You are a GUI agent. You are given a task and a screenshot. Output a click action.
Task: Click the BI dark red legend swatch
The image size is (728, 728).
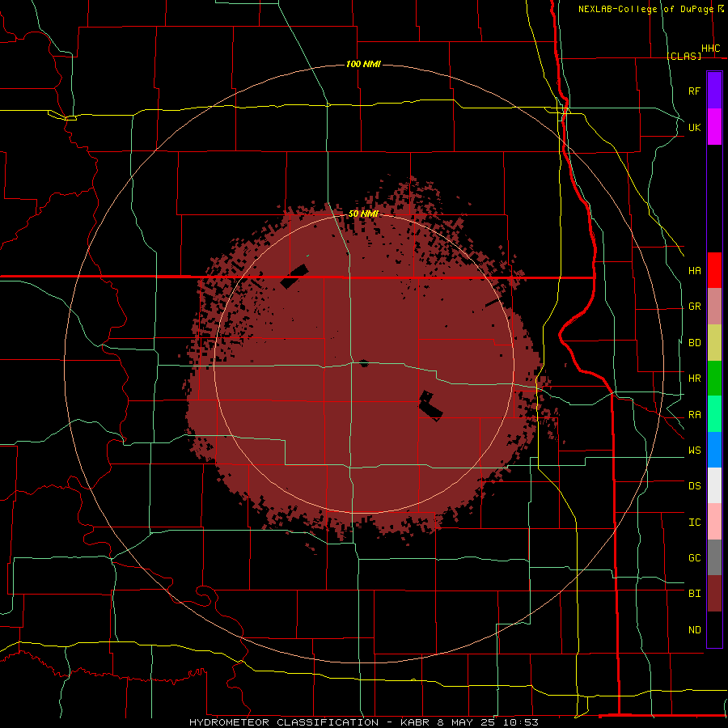pos(714,594)
